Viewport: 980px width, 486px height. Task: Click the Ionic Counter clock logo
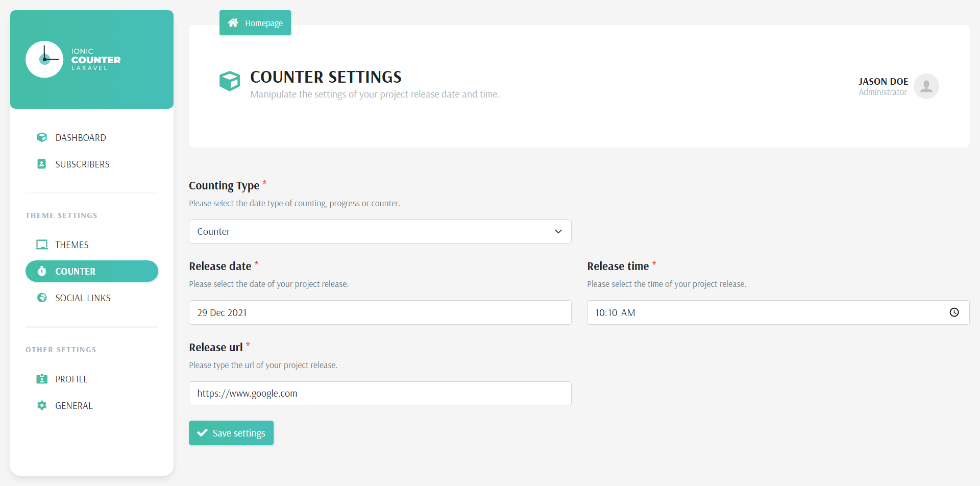[44, 59]
